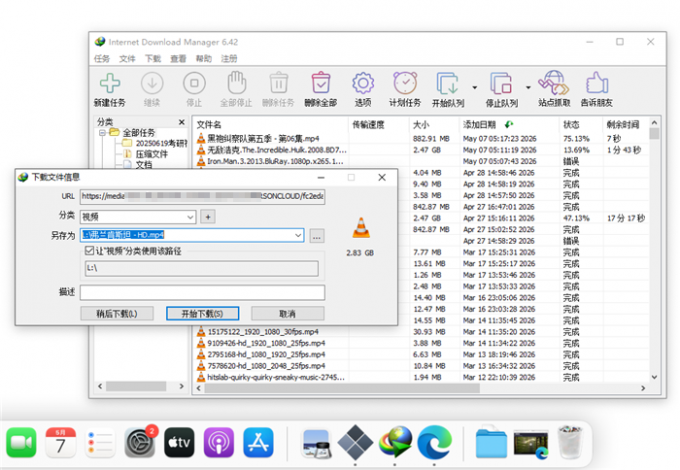Open the 计划任务 scheduler clock icon

click(405, 83)
